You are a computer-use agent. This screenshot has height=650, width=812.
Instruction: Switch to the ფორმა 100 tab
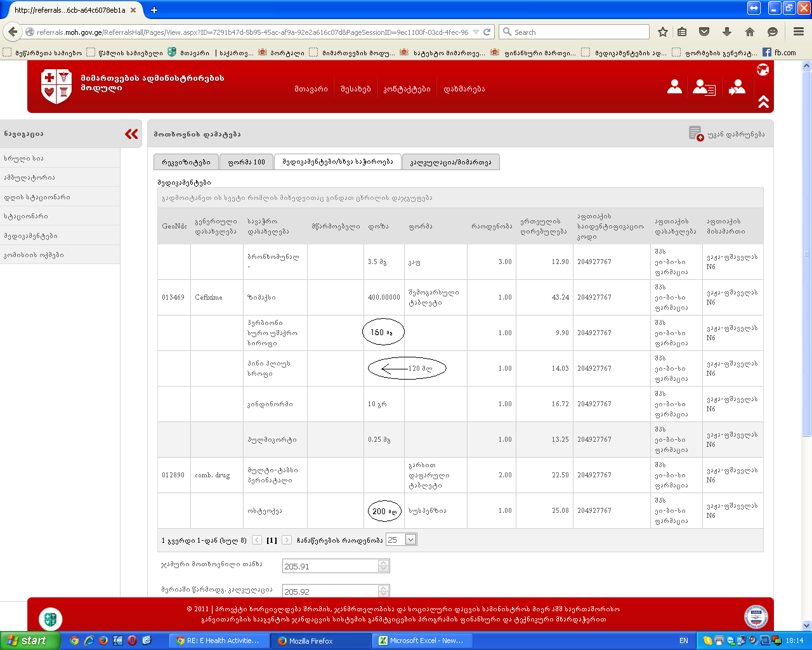246,162
